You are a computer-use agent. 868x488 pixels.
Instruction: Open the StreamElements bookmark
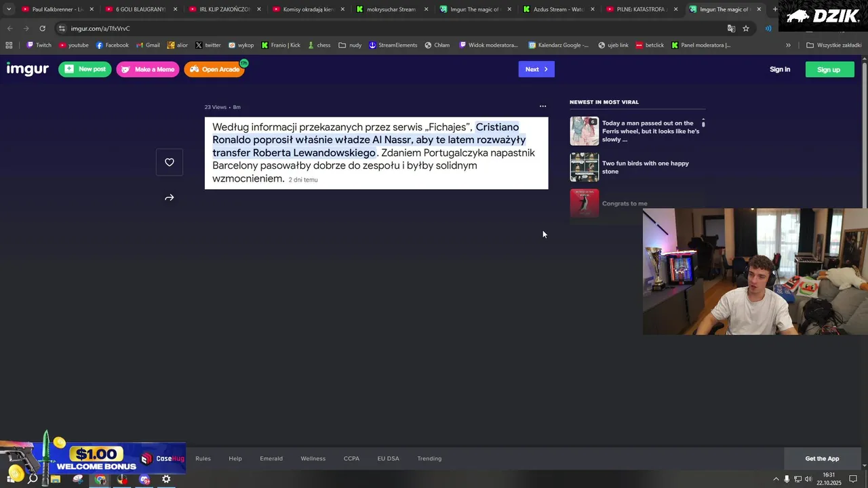(x=393, y=45)
